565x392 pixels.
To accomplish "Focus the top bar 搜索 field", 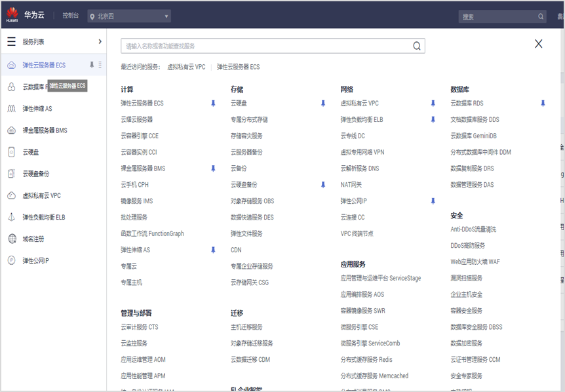I will pyautogui.click(x=502, y=16).
